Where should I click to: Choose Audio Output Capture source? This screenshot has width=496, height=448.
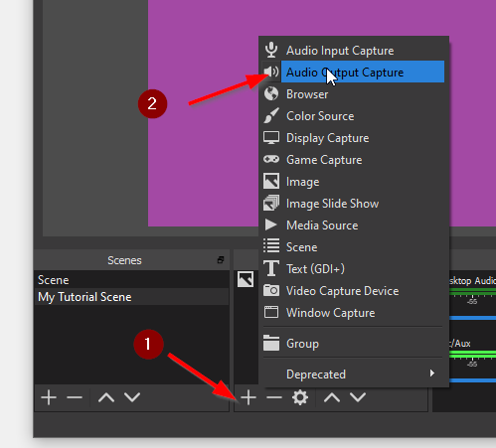click(x=354, y=72)
